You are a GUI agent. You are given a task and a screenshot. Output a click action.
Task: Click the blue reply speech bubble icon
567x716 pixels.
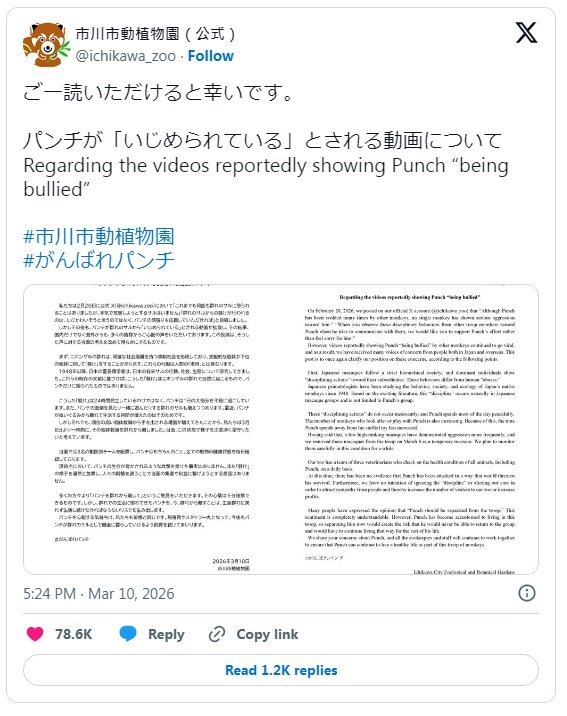pyautogui.click(x=128, y=634)
